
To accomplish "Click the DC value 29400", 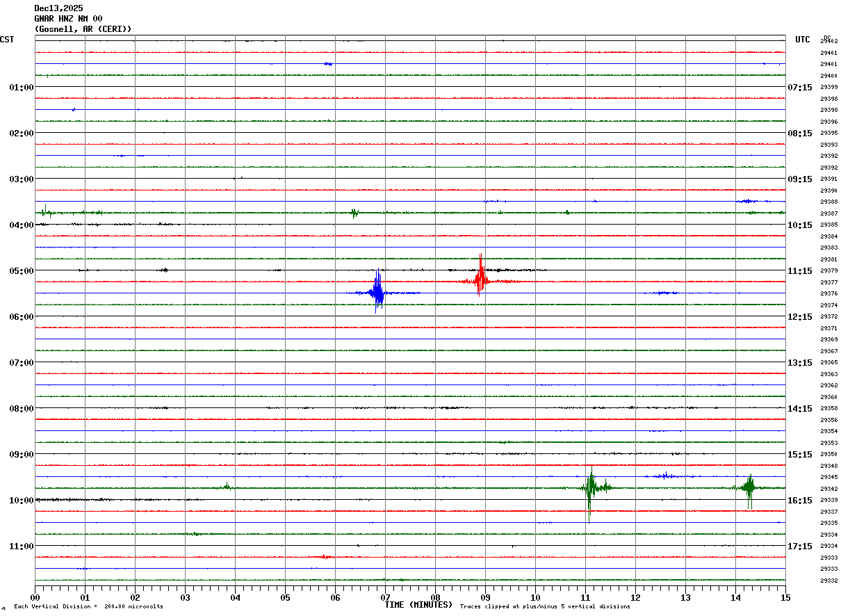I will tap(828, 75).
